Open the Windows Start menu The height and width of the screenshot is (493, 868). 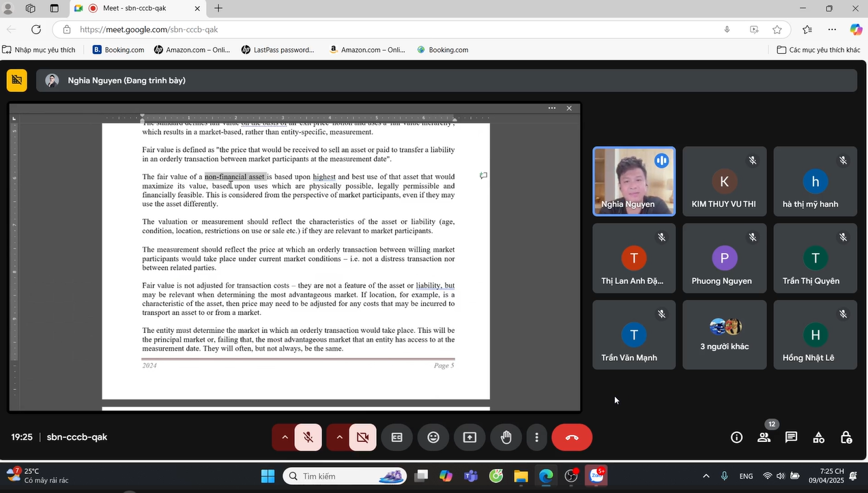267,476
